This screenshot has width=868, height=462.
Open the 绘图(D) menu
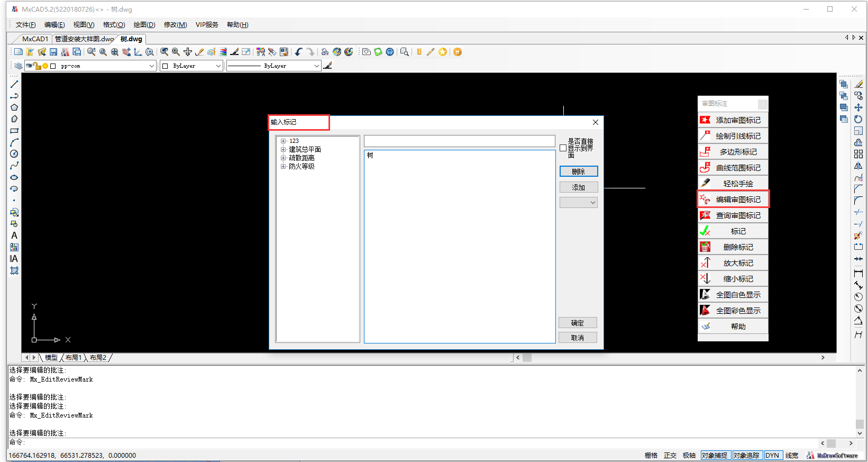(144, 25)
